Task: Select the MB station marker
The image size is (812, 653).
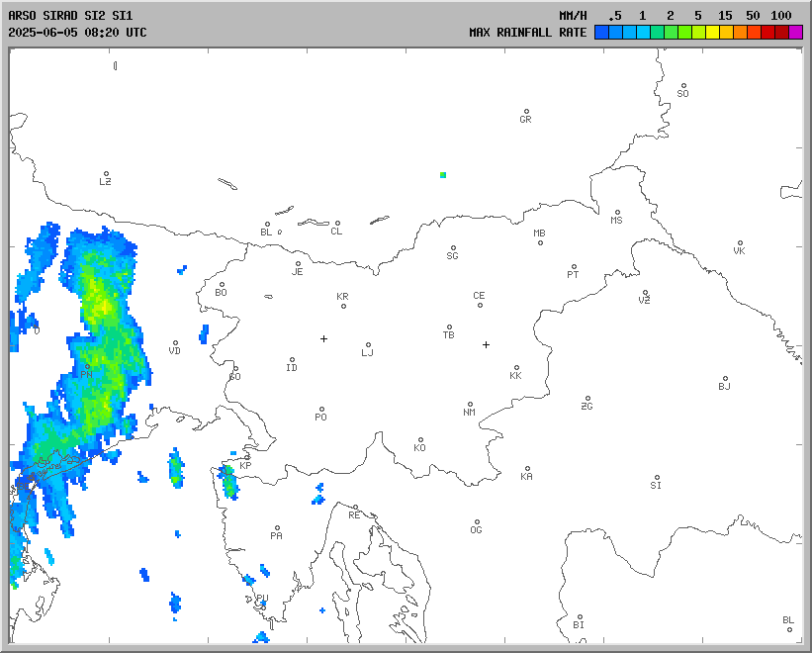Action: click(x=540, y=242)
